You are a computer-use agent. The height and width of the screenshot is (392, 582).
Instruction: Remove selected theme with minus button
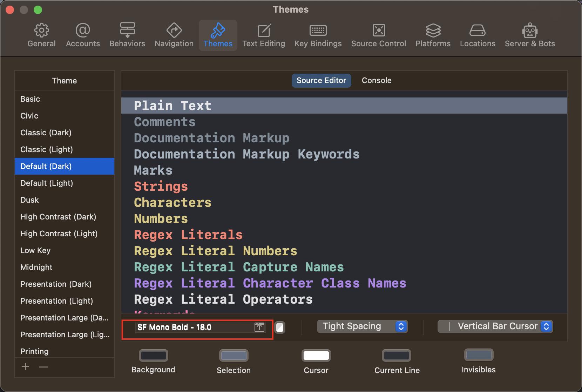[x=43, y=367]
